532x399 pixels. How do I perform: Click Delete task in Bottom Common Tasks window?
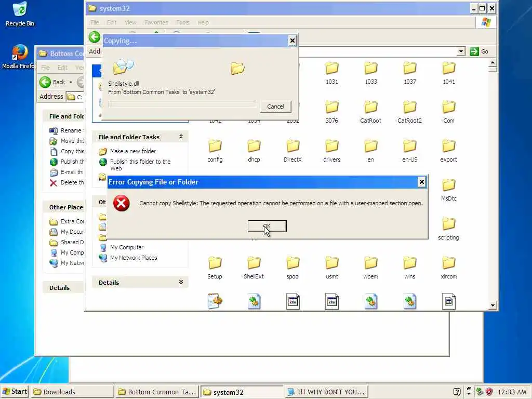pos(66,182)
